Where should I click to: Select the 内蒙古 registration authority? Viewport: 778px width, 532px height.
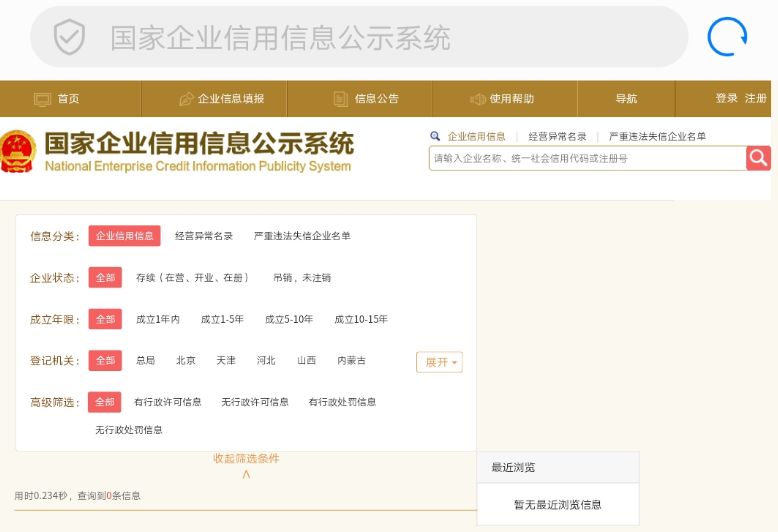coord(351,360)
